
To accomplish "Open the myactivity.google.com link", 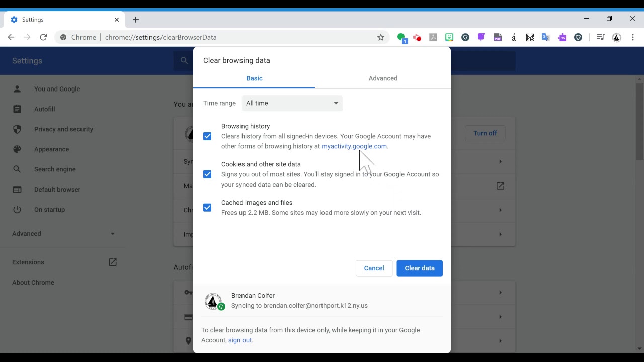I will (354, 146).
